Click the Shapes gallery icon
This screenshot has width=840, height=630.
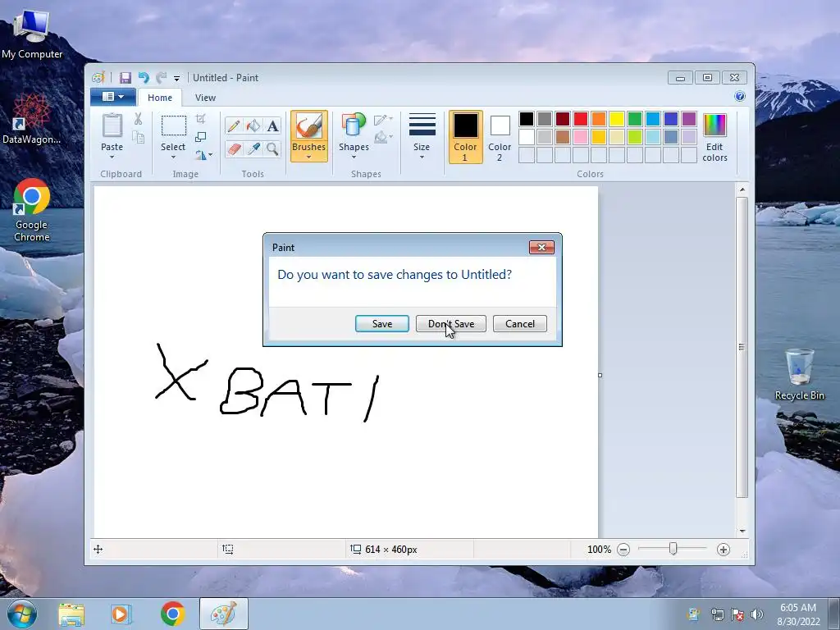click(x=354, y=126)
